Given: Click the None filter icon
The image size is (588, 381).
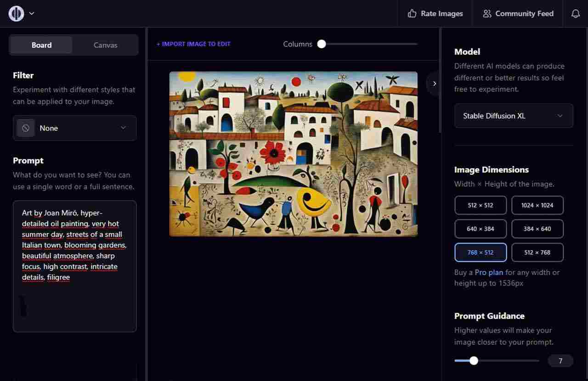Looking at the screenshot, I should point(26,128).
